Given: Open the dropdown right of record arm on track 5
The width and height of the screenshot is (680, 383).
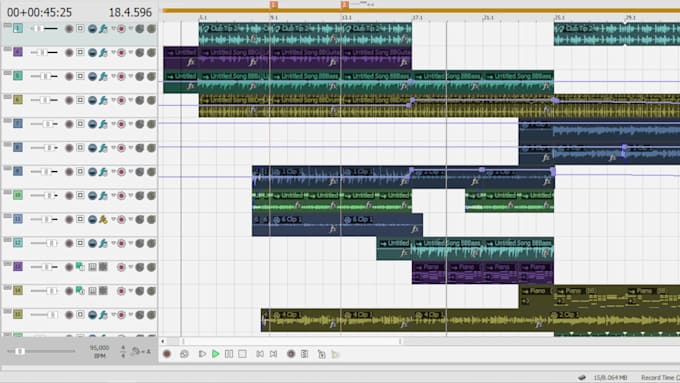Looking at the screenshot, I should [x=131, y=76].
